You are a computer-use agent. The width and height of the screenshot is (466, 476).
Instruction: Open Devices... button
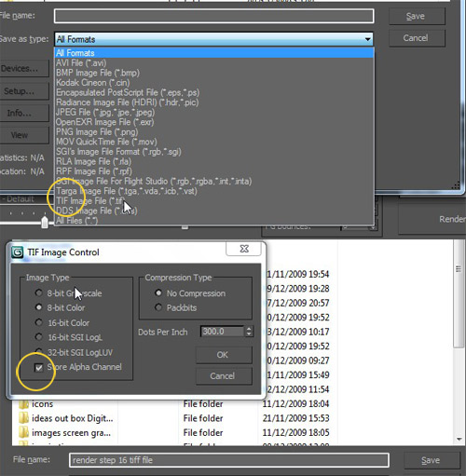[23, 68]
